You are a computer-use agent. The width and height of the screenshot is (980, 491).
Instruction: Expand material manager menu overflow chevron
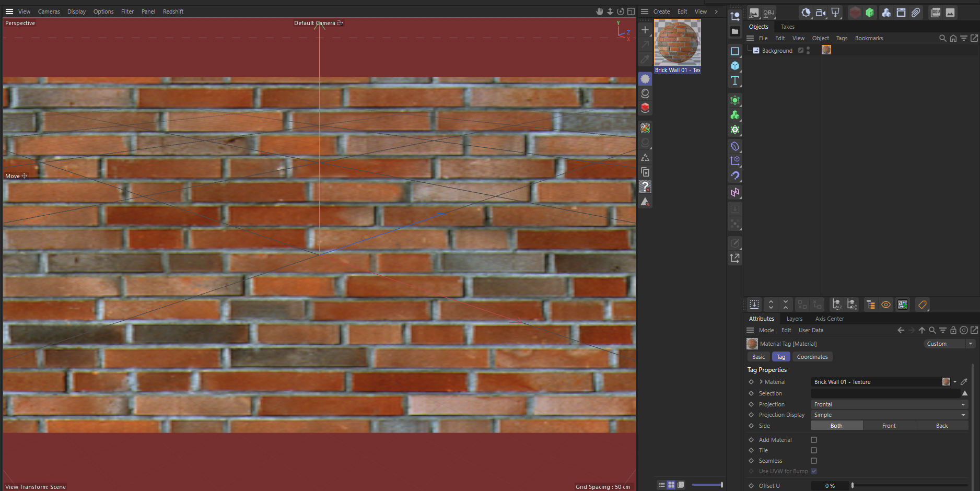(716, 11)
